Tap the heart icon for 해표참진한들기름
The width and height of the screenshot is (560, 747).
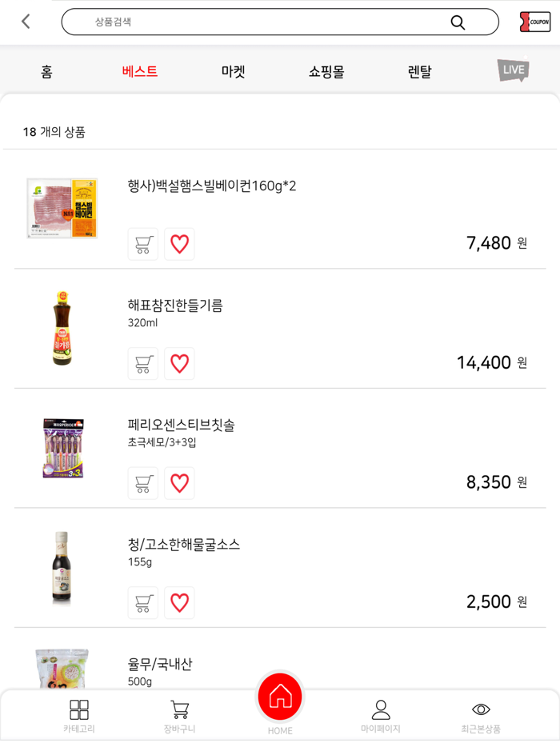179,364
